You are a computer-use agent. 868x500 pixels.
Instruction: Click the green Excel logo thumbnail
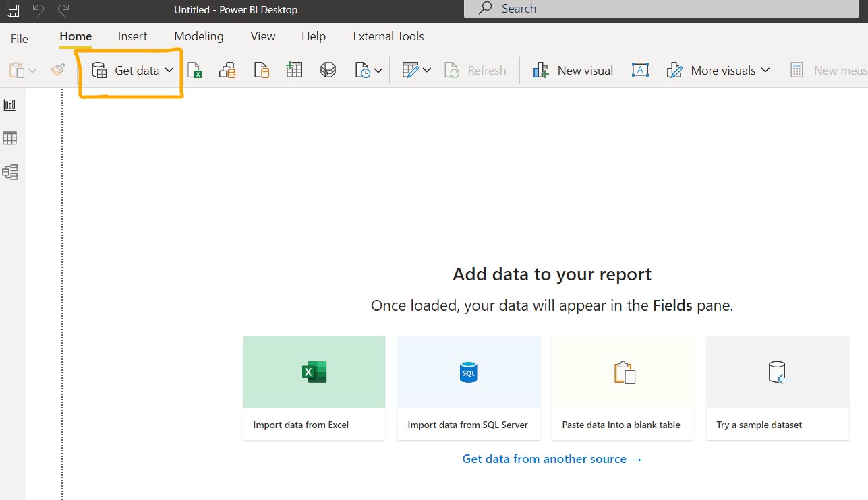(x=314, y=372)
